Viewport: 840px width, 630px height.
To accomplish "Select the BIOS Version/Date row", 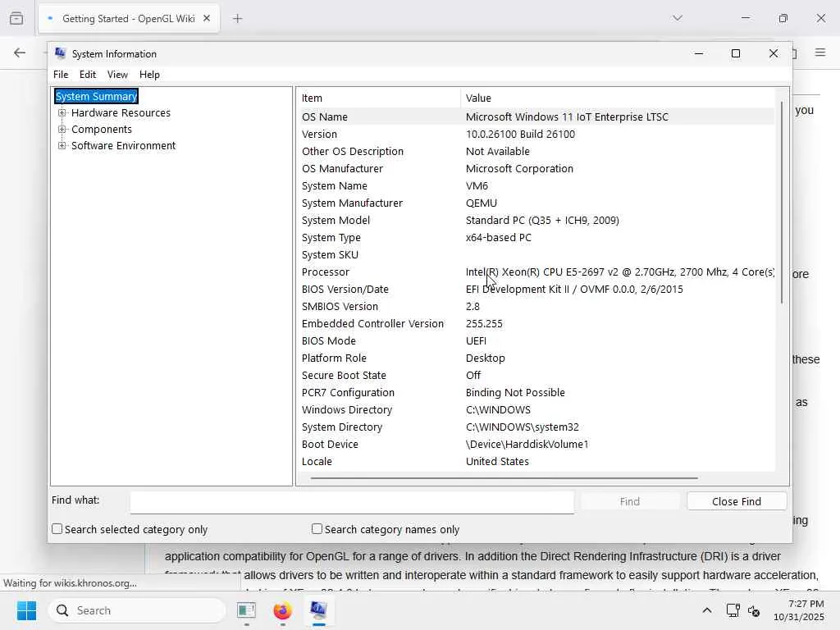I will (536, 290).
